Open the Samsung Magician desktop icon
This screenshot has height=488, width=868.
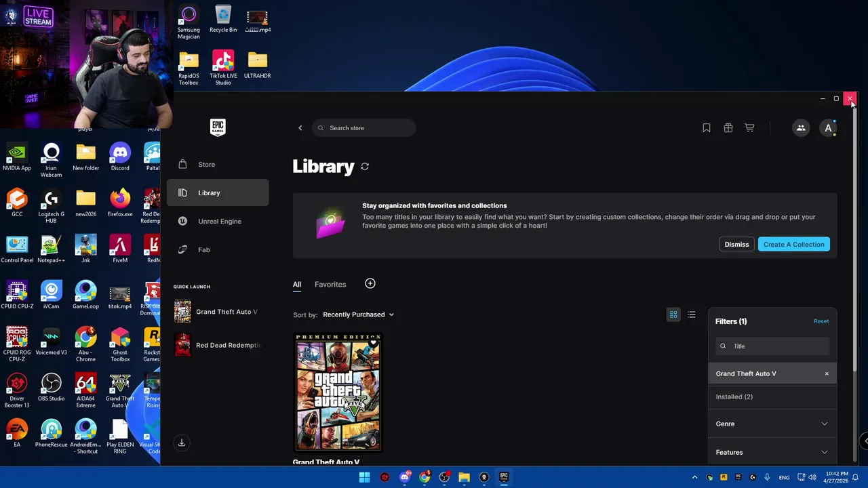pyautogui.click(x=189, y=22)
